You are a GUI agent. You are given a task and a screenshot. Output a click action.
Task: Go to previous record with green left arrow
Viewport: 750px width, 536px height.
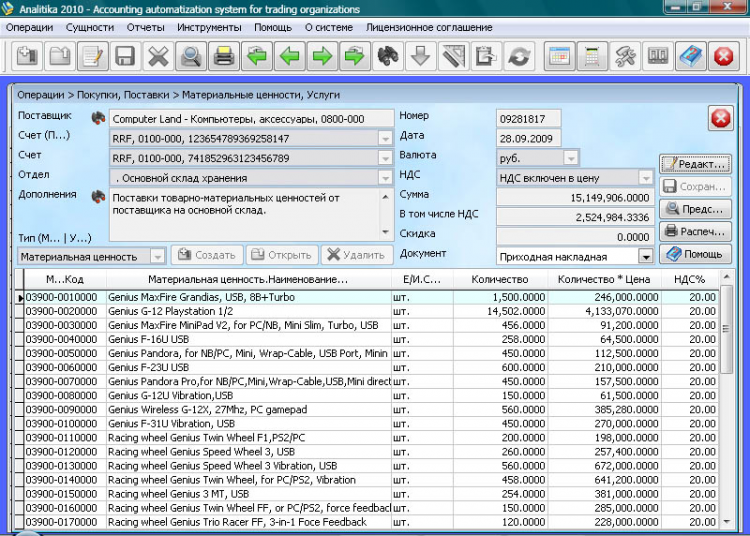coord(290,56)
